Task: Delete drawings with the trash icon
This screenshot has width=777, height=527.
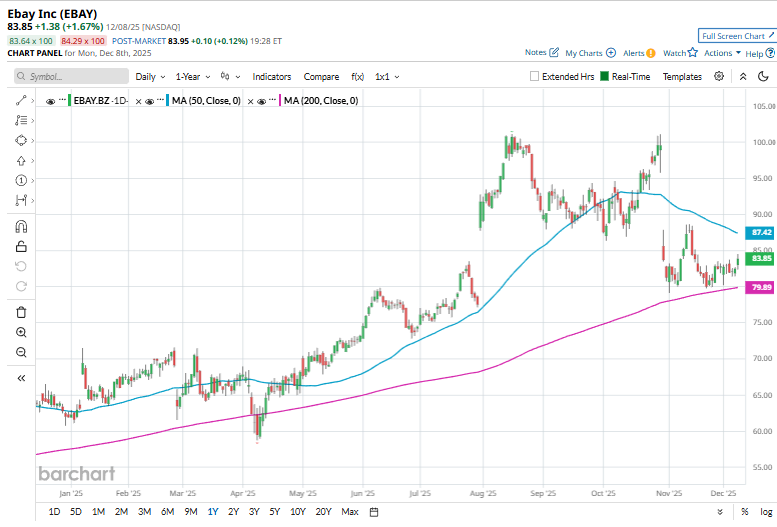Action: click(21, 311)
